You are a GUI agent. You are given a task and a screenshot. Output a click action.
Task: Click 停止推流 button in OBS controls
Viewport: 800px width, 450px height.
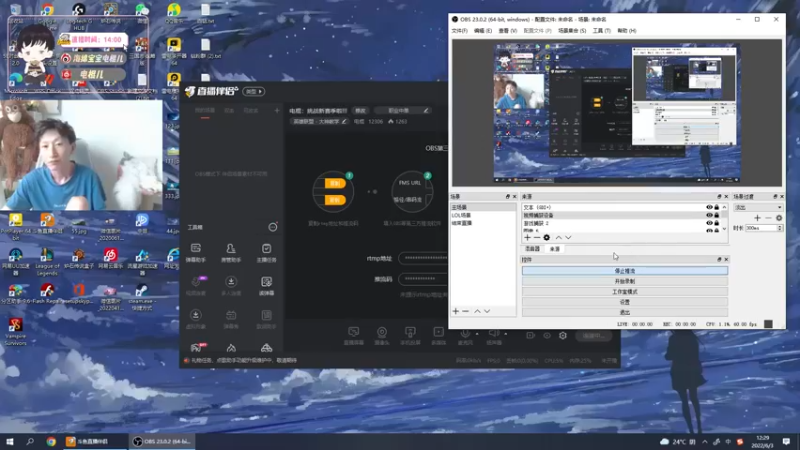624,271
